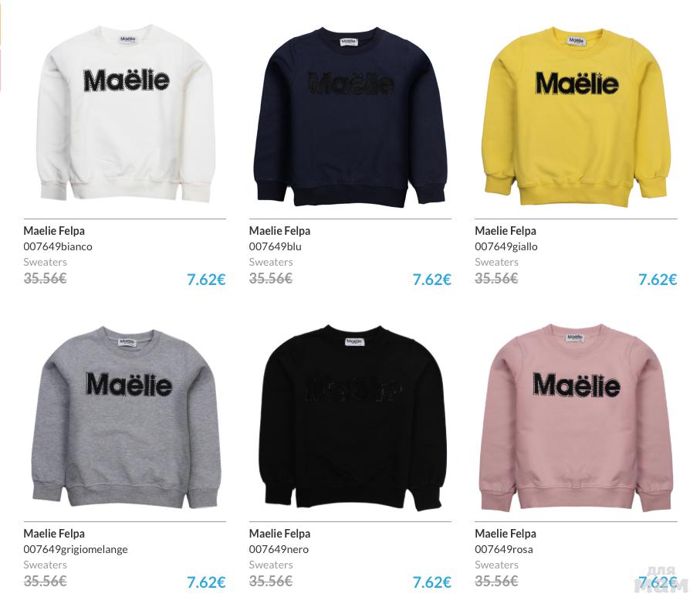Click Maelie Felpa title above 007649nero

pyautogui.click(x=279, y=534)
